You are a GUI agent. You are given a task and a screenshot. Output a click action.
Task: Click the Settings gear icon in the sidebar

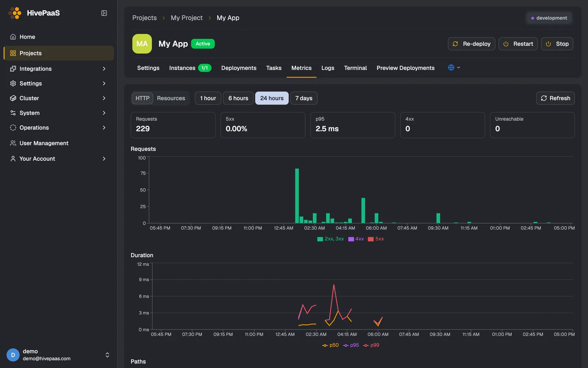coord(13,84)
